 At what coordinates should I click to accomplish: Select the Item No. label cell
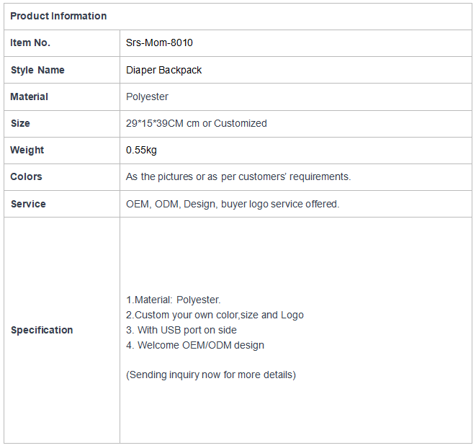(x=62, y=43)
